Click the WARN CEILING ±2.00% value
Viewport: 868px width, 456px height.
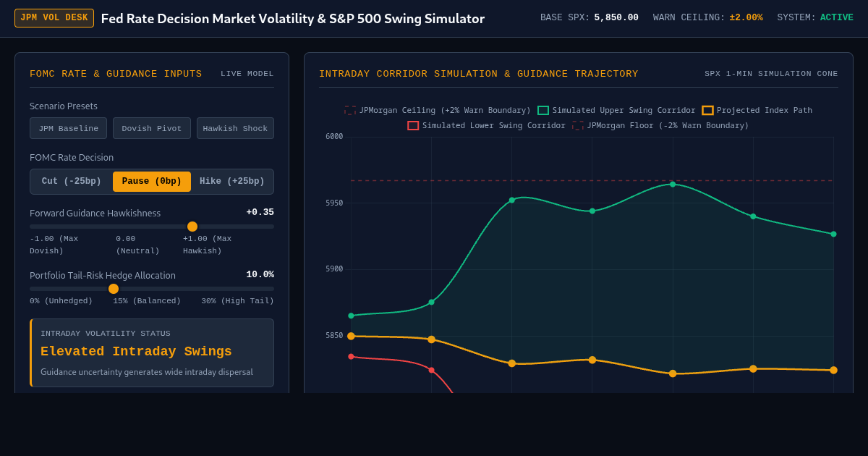coord(746,18)
